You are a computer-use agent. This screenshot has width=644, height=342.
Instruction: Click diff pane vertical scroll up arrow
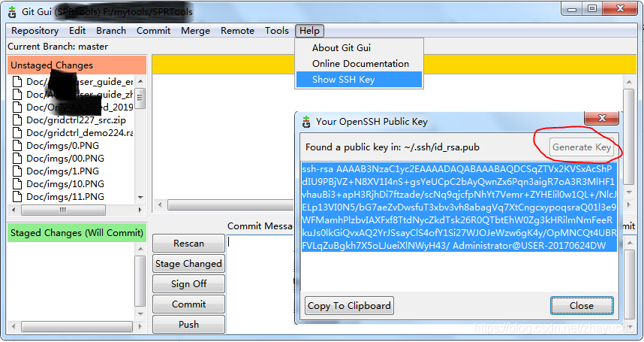[629, 82]
